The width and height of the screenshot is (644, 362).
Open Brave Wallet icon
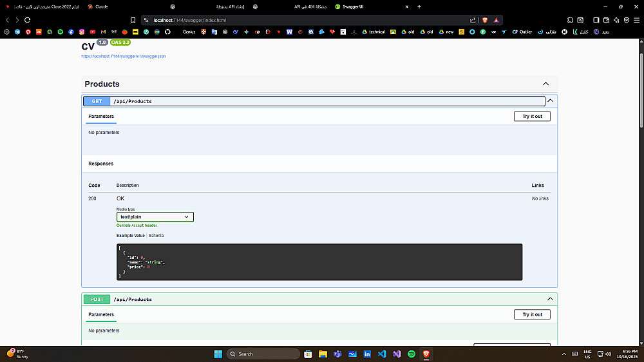[606, 20]
